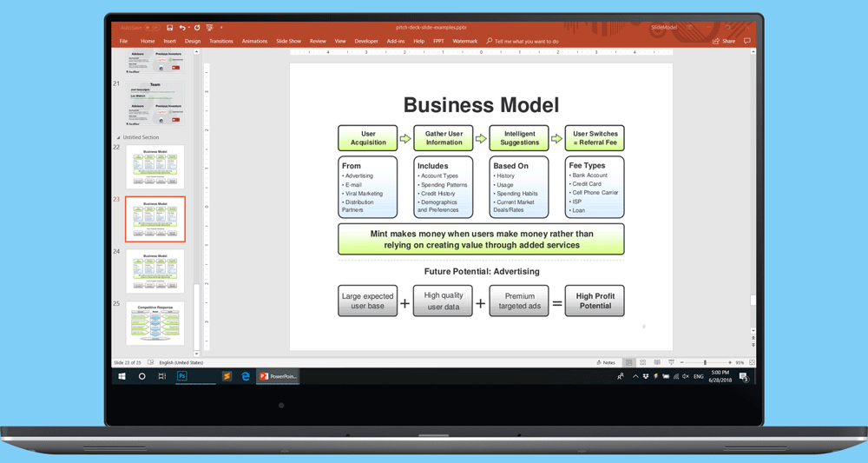868x463 pixels.
Task: Click the Undo arrow icon
Action: [x=181, y=27]
